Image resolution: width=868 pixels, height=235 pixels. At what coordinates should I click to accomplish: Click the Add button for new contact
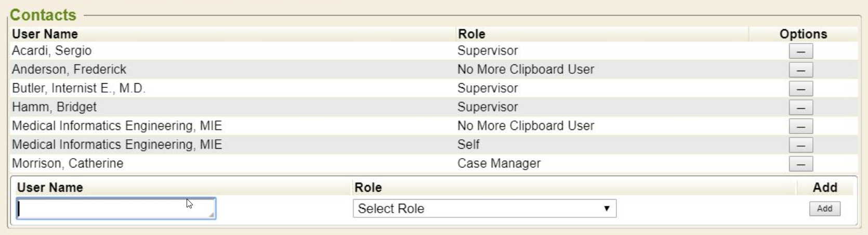click(824, 208)
